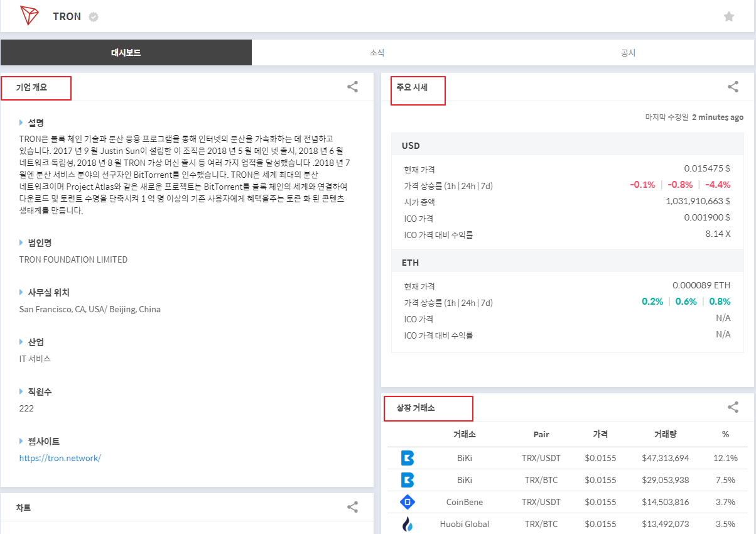Share the 기업 개요 panel
This screenshot has width=756, height=534.
click(353, 87)
